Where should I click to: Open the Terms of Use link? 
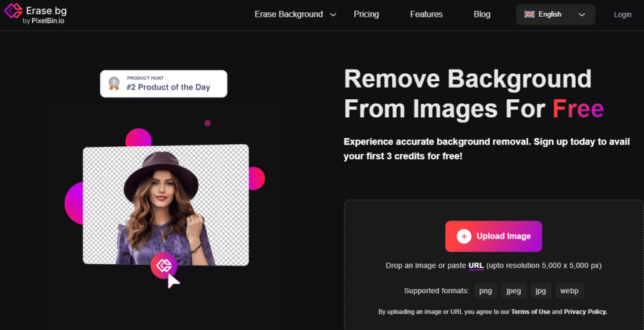(x=531, y=312)
